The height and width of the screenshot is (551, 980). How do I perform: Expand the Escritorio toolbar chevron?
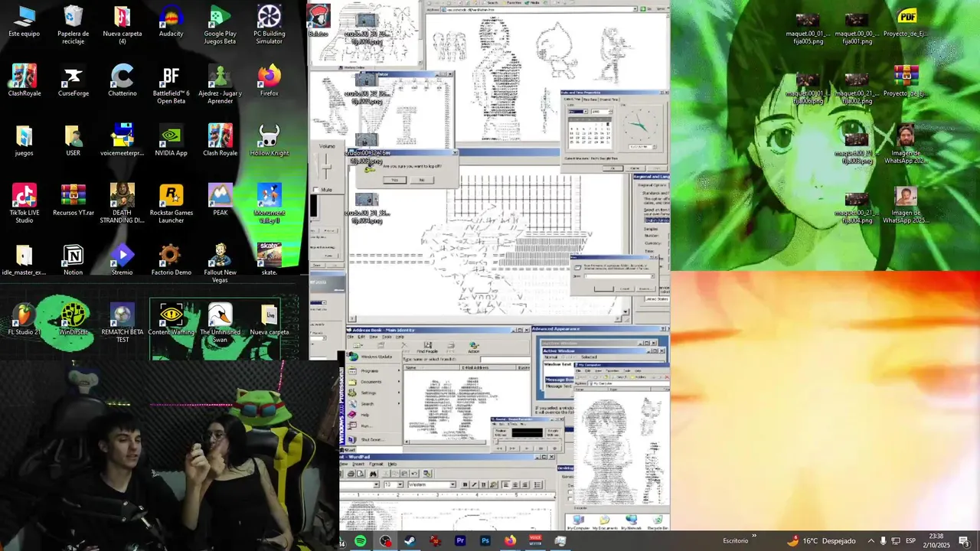tap(754, 536)
